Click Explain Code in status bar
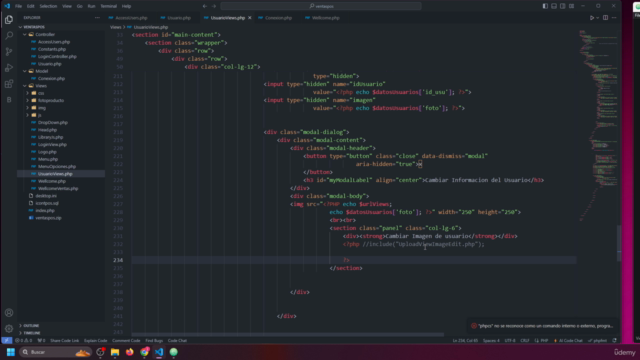The height and width of the screenshot is (360, 640). click(x=96, y=340)
